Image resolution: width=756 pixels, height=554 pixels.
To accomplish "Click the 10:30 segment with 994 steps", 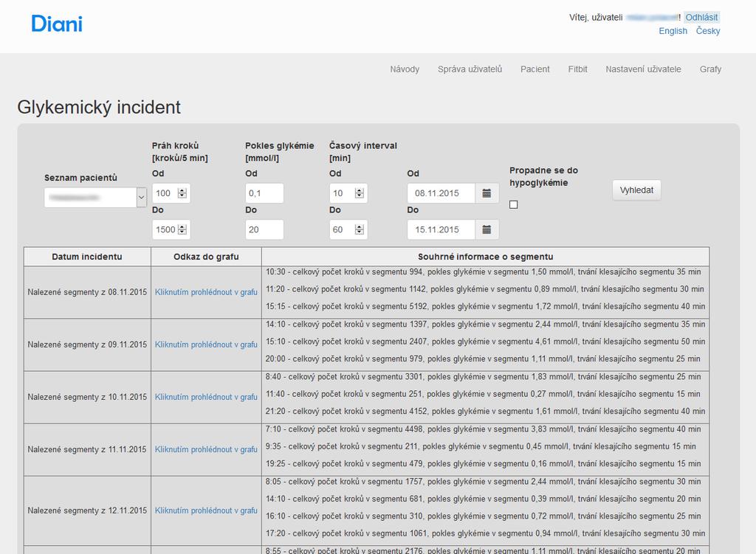I will click(x=483, y=271).
